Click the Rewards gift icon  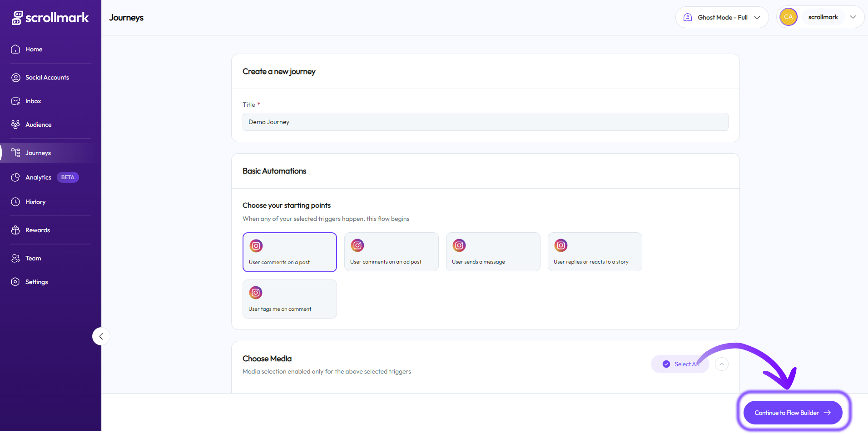(x=16, y=230)
